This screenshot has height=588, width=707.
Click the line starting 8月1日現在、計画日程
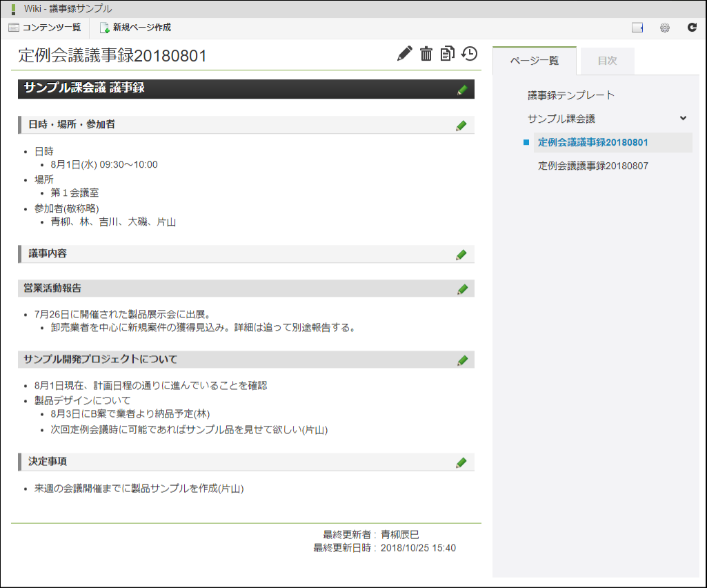(150, 386)
